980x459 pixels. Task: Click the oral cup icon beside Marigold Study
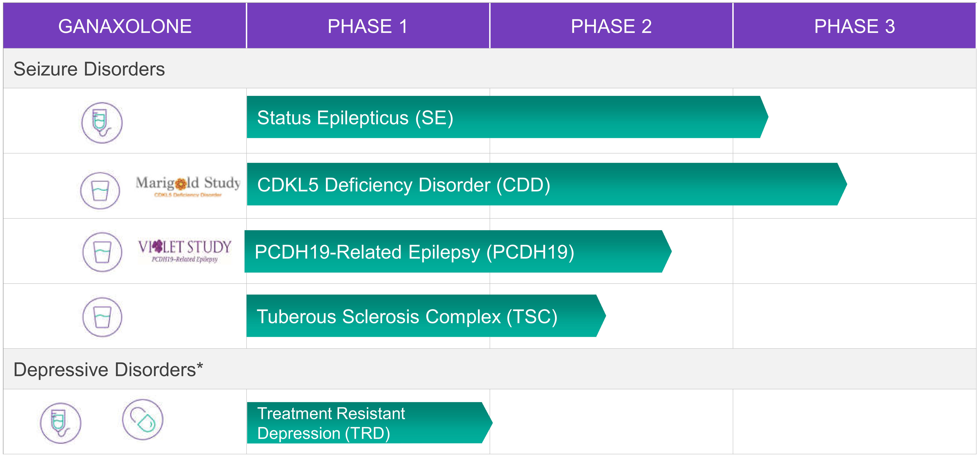tap(100, 190)
